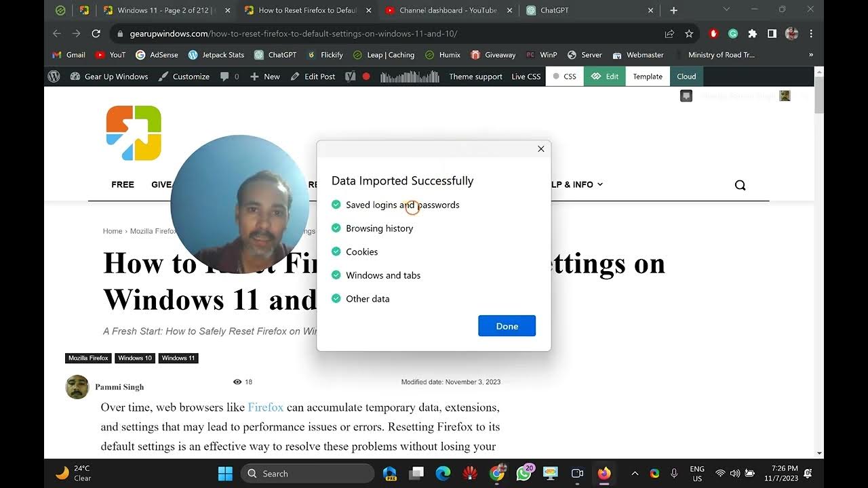
Task: Open the Grammarly extension icon
Action: point(732,33)
